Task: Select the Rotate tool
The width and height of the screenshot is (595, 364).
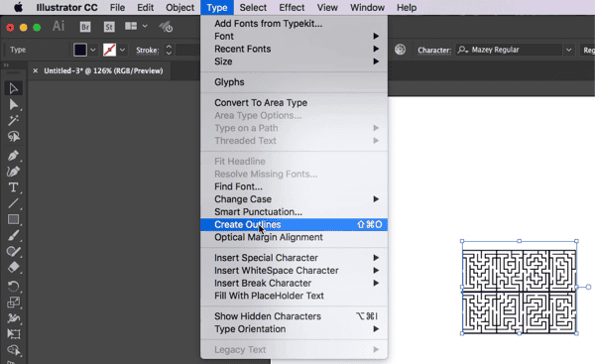Action: (x=13, y=287)
